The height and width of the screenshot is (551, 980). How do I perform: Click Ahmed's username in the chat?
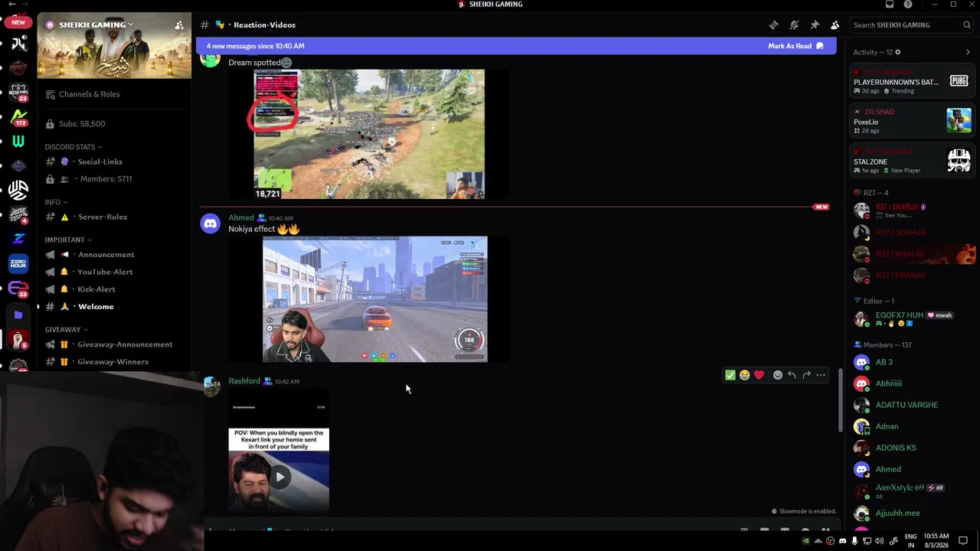[241, 217]
